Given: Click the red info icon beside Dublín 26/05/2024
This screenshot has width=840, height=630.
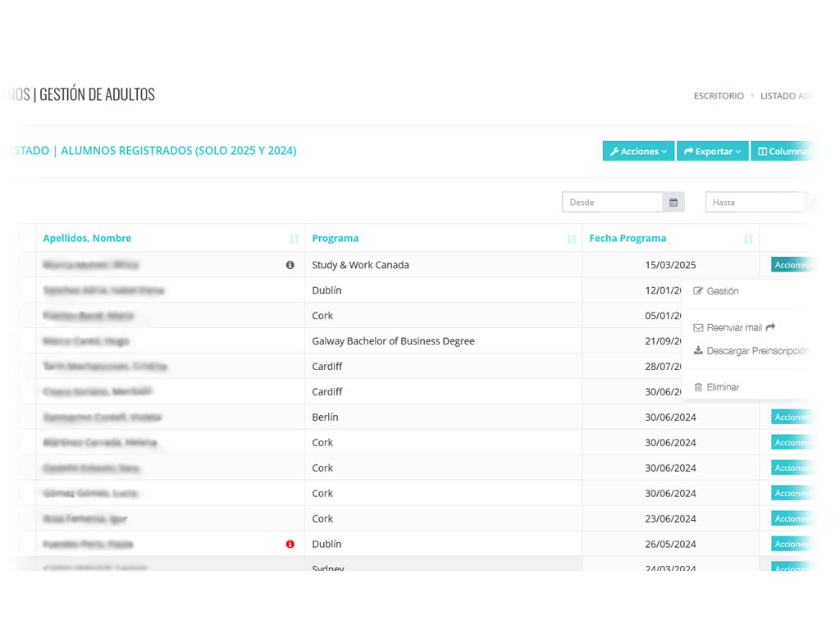Looking at the screenshot, I should point(290,544).
